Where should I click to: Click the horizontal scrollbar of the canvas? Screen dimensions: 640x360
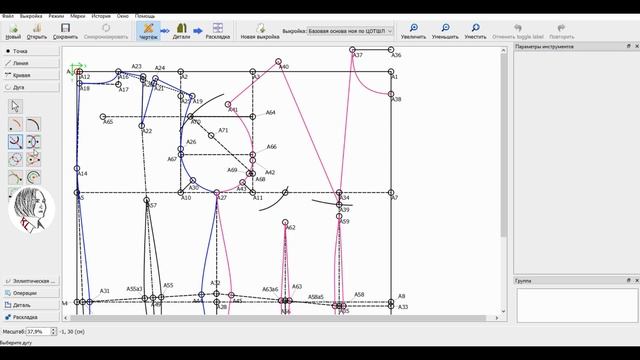[x=278, y=318]
